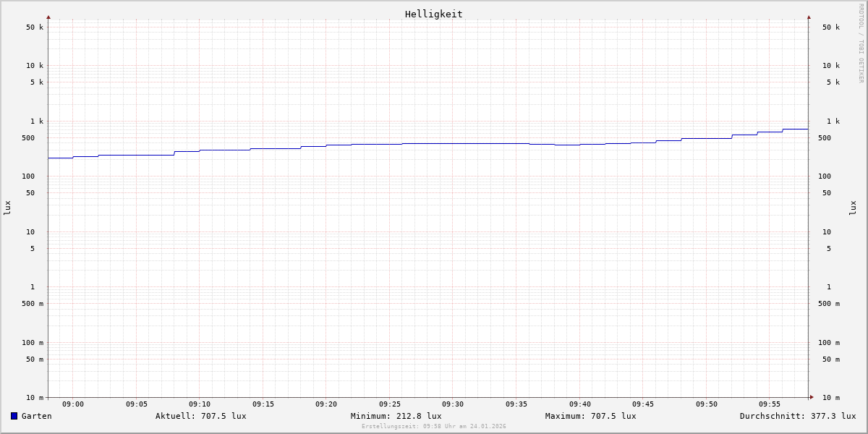Click the 09:15 time axis label
868x434 pixels.
(263, 404)
